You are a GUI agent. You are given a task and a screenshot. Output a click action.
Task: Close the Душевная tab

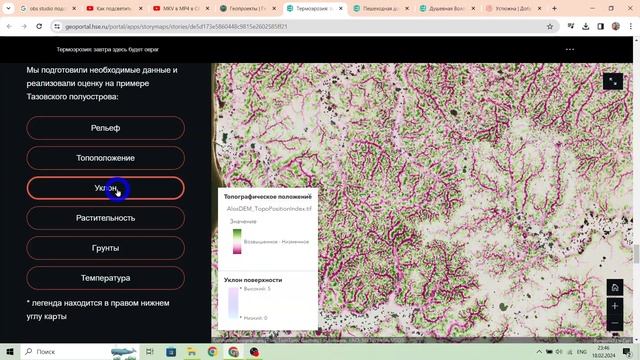pos(473,8)
